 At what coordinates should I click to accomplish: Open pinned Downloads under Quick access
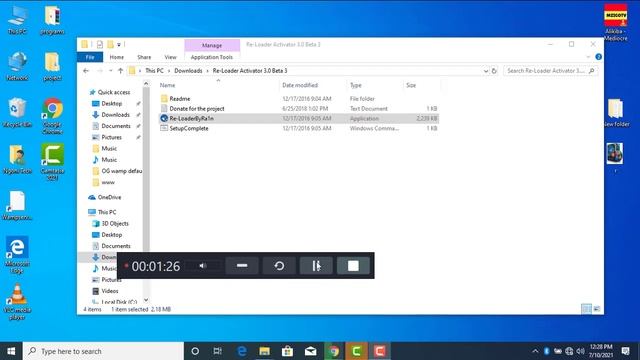115,115
